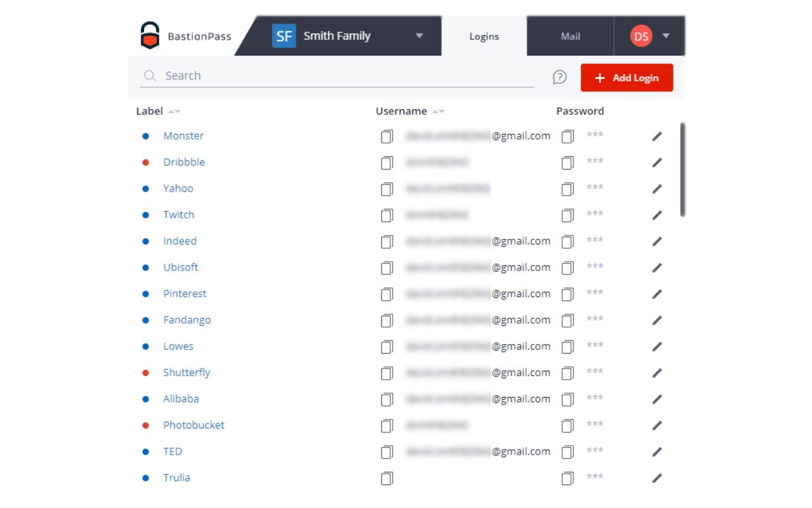Image resolution: width=812 pixels, height=508 pixels.
Task: Open the Smith Family vault dropdown
Action: [x=419, y=36]
